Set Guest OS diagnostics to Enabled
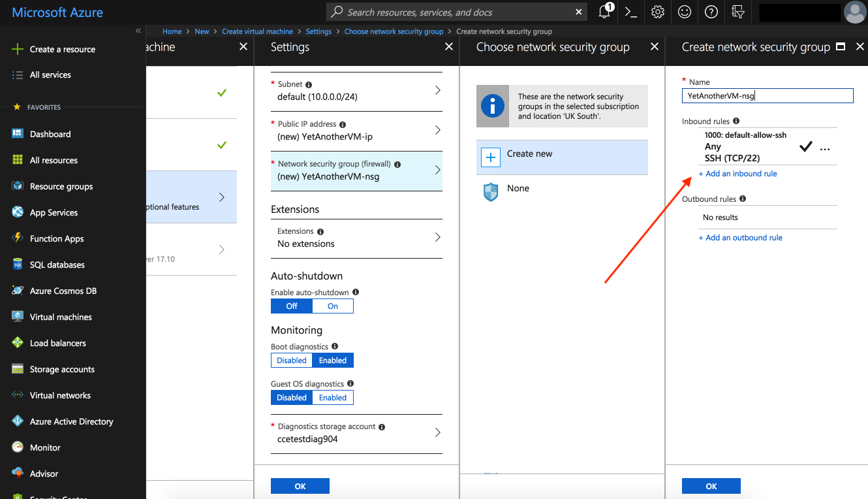The width and height of the screenshot is (868, 499). click(x=333, y=398)
